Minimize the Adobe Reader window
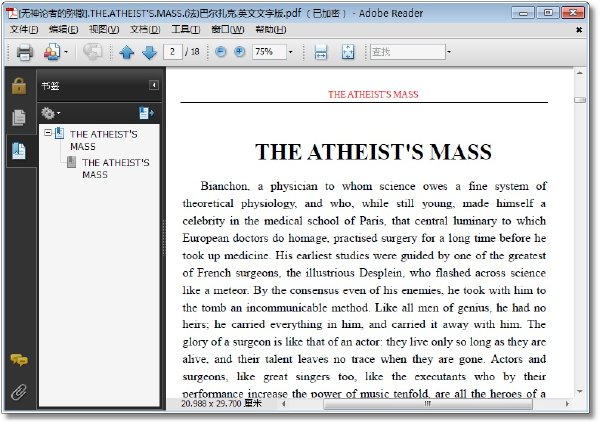This screenshot has width=600, height=424. 523,13
